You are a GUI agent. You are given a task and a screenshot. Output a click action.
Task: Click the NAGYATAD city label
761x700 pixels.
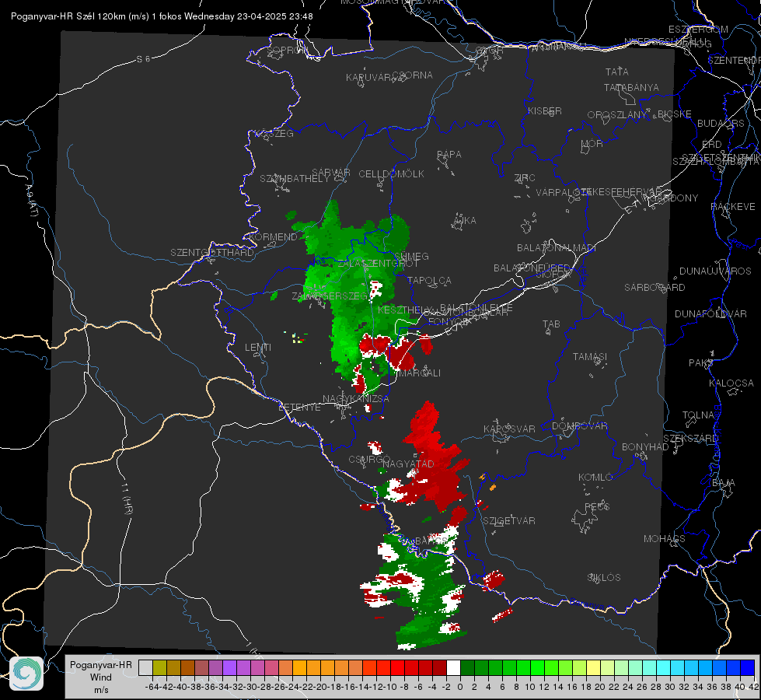pos(408,464)
